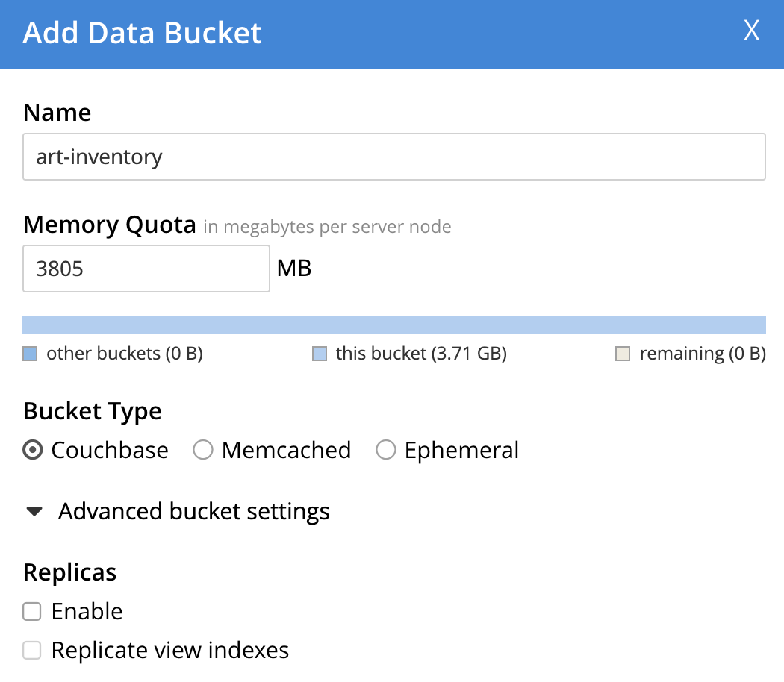Viewport: 784px width, 682px height.
Task: Check Replicate view indexes
Action: point(31,650)
